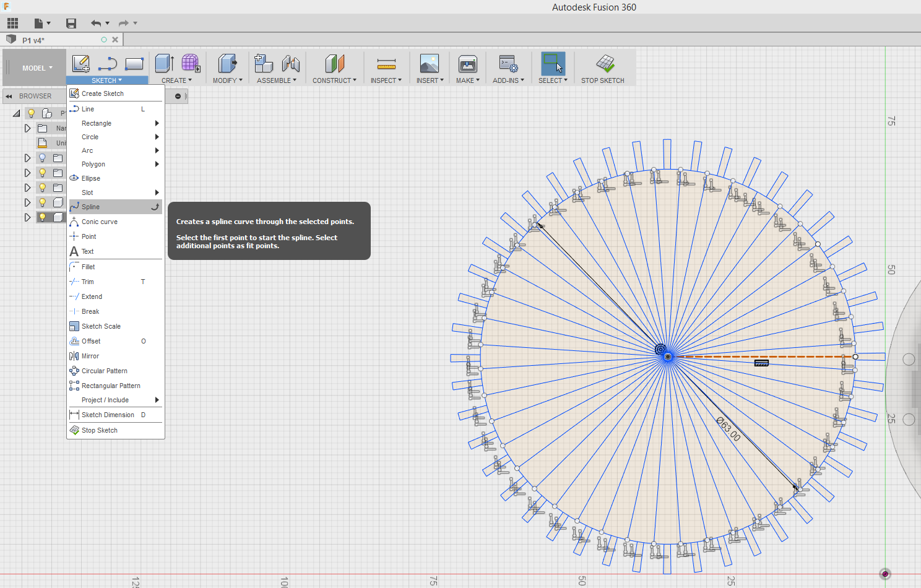Image resolution: width=921 pixels, height=588 pixels.
Task: Select the Press Pull icon
Action: pos(227,63)
